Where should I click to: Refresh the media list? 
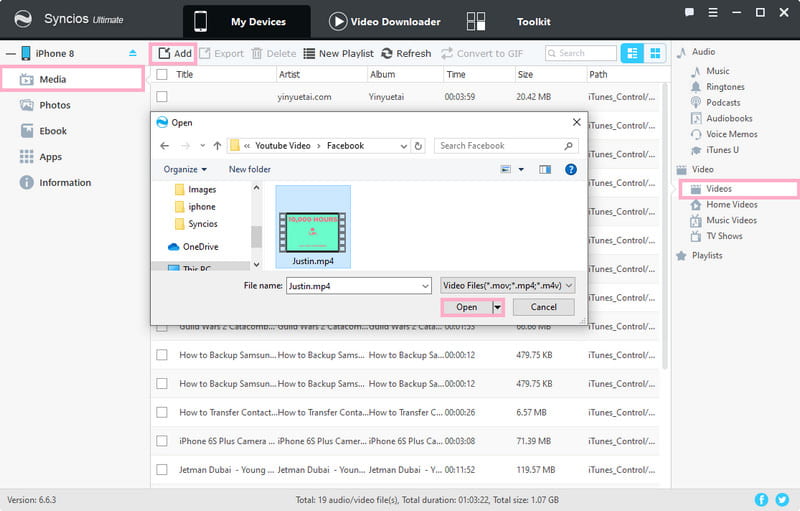click(x=406, y=54)
